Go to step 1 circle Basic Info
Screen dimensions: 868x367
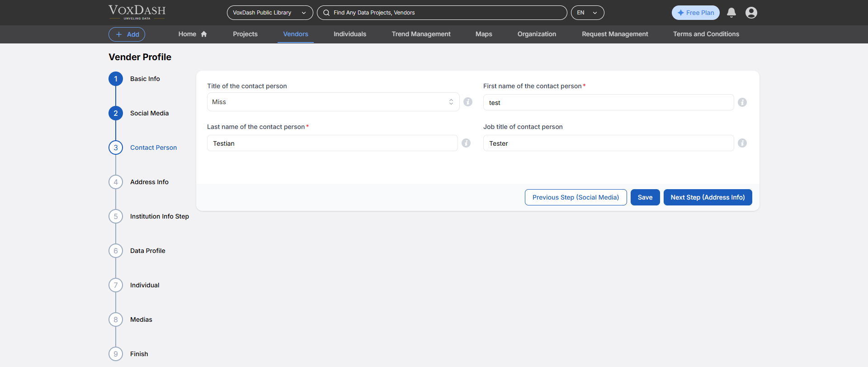click(x=116, y=79)
